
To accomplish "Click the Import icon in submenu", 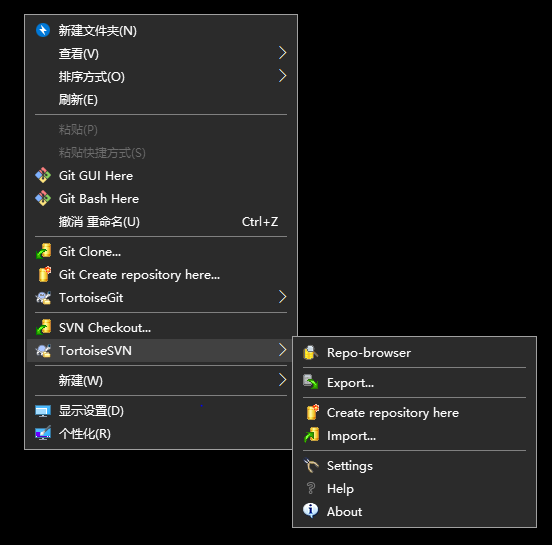I will (x=311, y=435).
